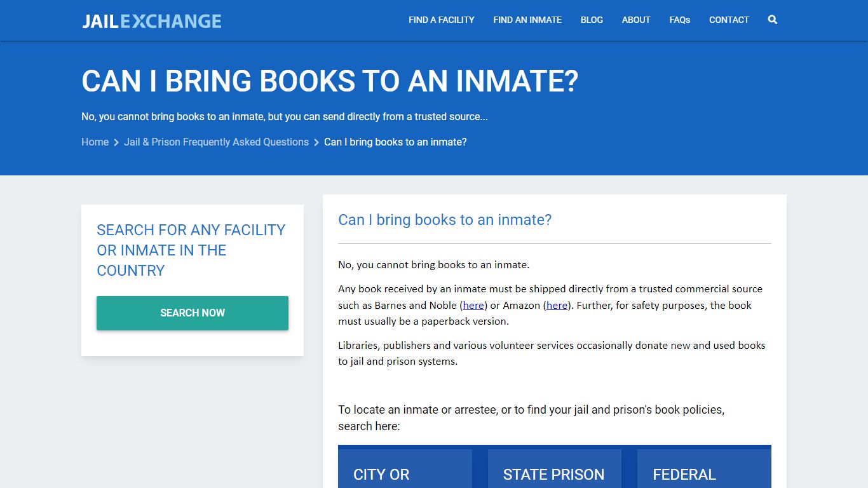This screenshot has height=488, width=868.
Task: Go to the BLOG section
Action: point(591,20)
